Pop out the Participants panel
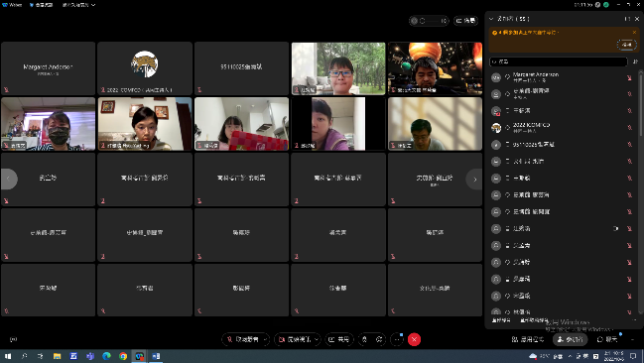644x363 pixels. click(627, 19)
